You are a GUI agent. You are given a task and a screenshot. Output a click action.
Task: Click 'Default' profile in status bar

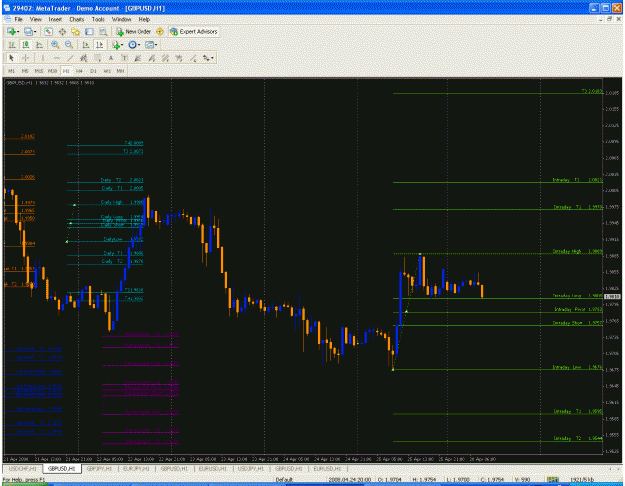(x=284, y=480)
